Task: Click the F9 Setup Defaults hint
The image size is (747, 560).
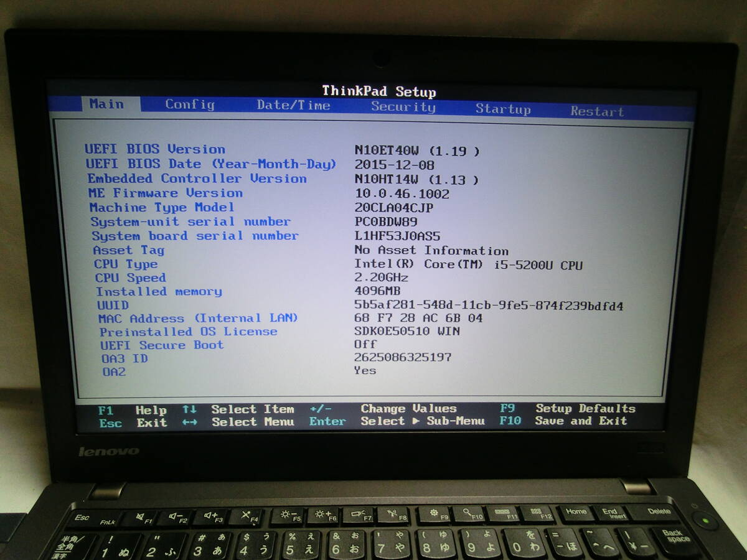Action: point(568,408)
